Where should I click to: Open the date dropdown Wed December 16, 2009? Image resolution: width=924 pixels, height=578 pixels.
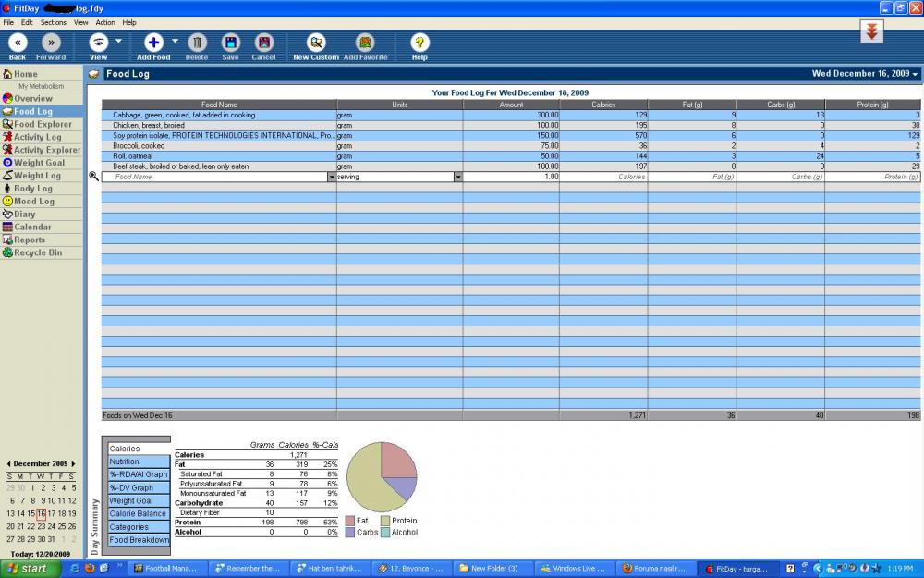[865, 74]
